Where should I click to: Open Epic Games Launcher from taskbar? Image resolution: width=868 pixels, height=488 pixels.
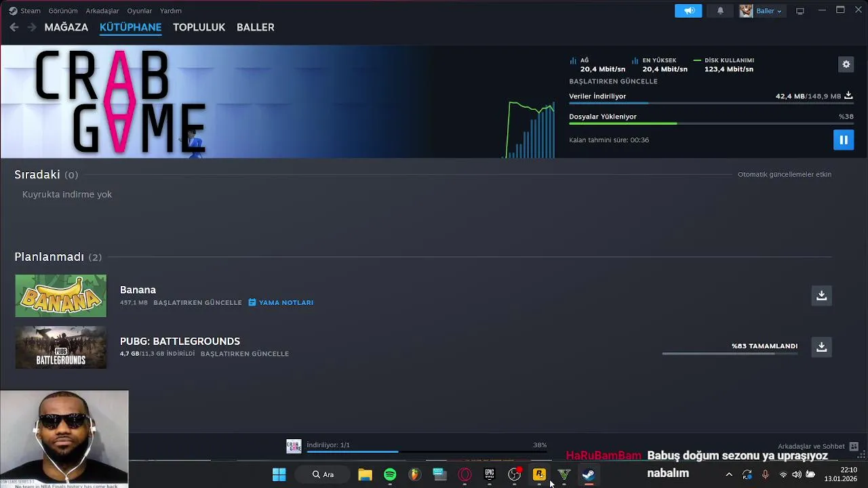coord(489,474)
